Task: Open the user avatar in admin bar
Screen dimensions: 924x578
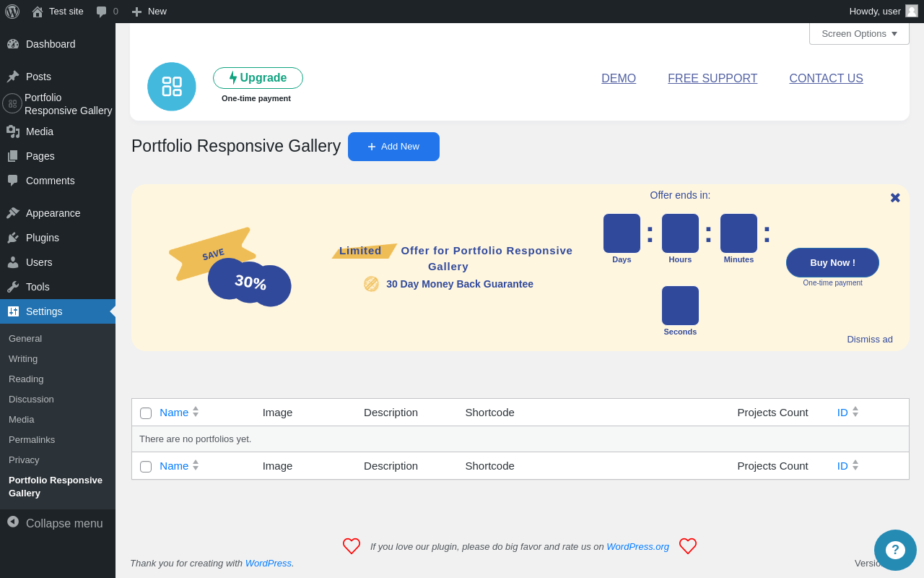Action: click(912, 11)
